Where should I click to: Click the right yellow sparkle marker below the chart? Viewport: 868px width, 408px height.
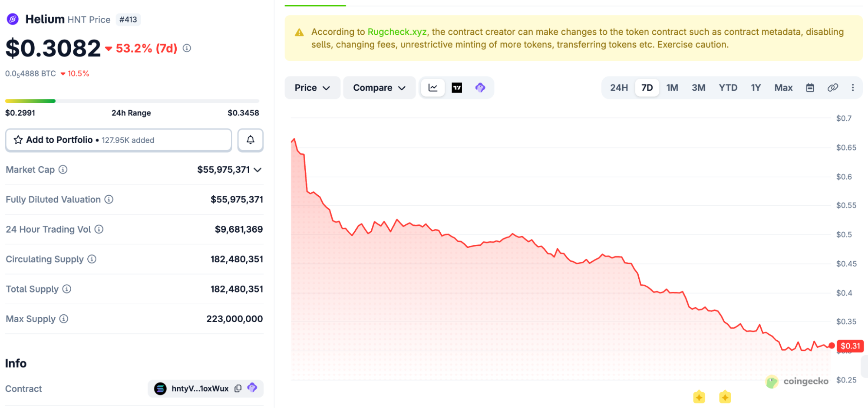pos(725,397)
